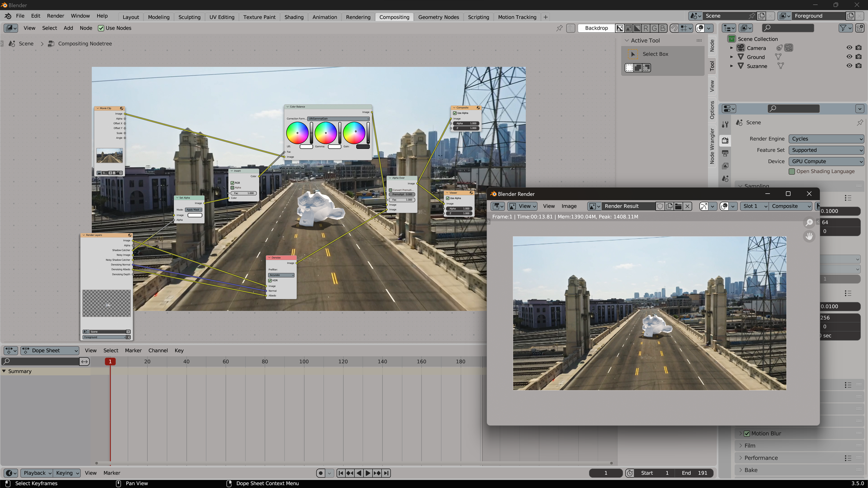Disable the Motion Blur checkbox
Screen dimensions: 868x488
[x=747, y=434]
